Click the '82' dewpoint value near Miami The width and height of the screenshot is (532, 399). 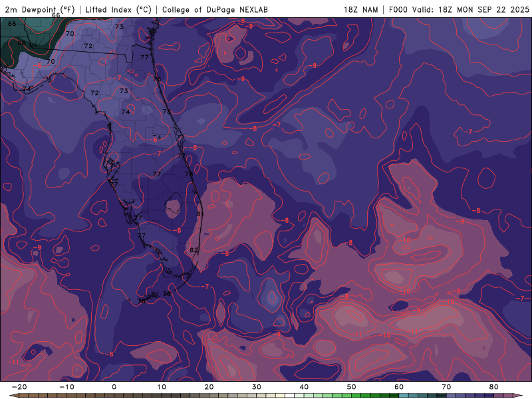(x=194, y=250)
